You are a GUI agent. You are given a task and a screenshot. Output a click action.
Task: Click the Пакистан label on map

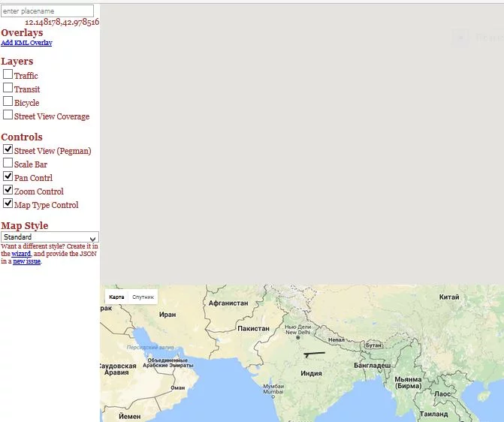253,328
